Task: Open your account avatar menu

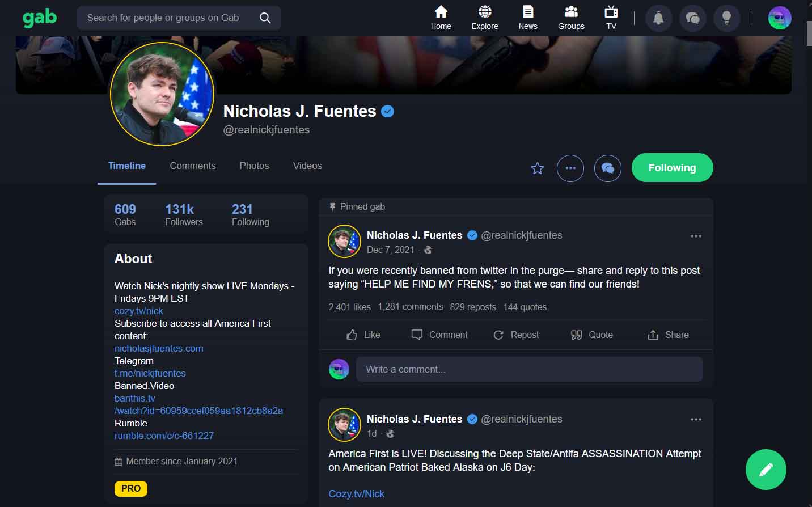Action: (780, 18)
